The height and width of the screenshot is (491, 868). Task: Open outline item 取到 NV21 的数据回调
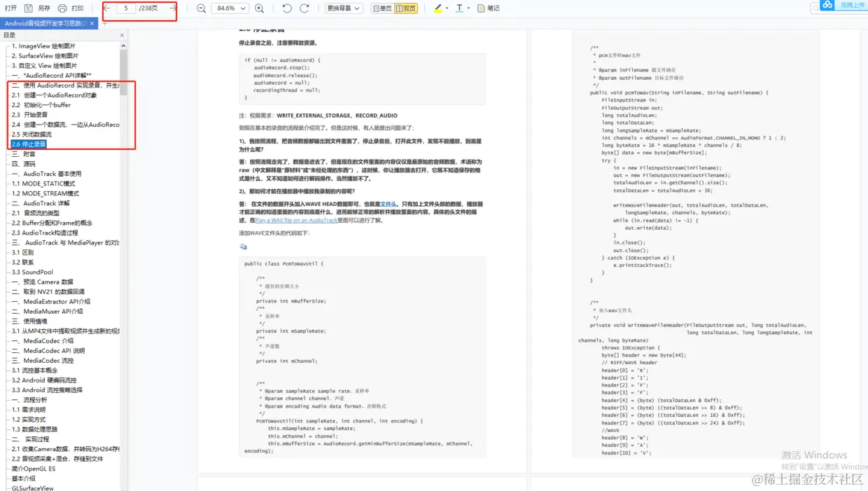coord(48,291)
